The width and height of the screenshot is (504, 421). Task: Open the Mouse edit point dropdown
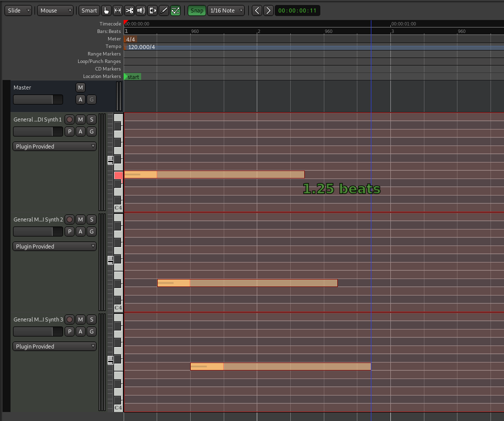pyautogui.click(x=55, y=10)
